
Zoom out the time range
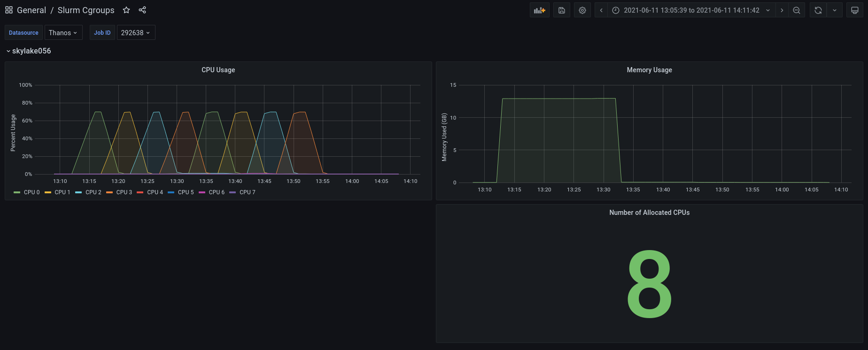pyautogui.click(x=797, y=10)
